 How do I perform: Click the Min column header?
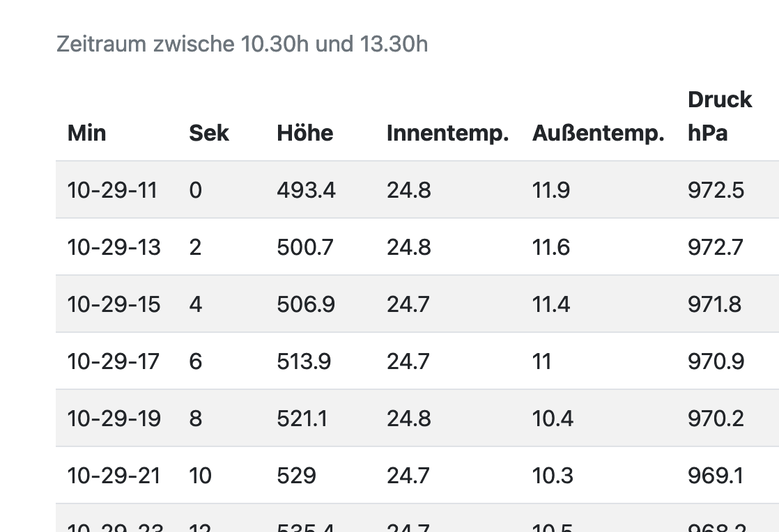86,133
